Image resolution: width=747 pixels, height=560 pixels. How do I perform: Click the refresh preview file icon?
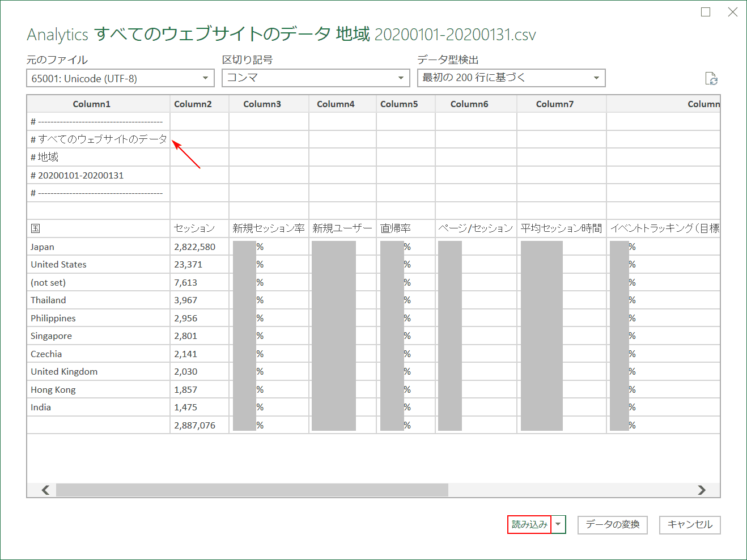click(711, 79)
